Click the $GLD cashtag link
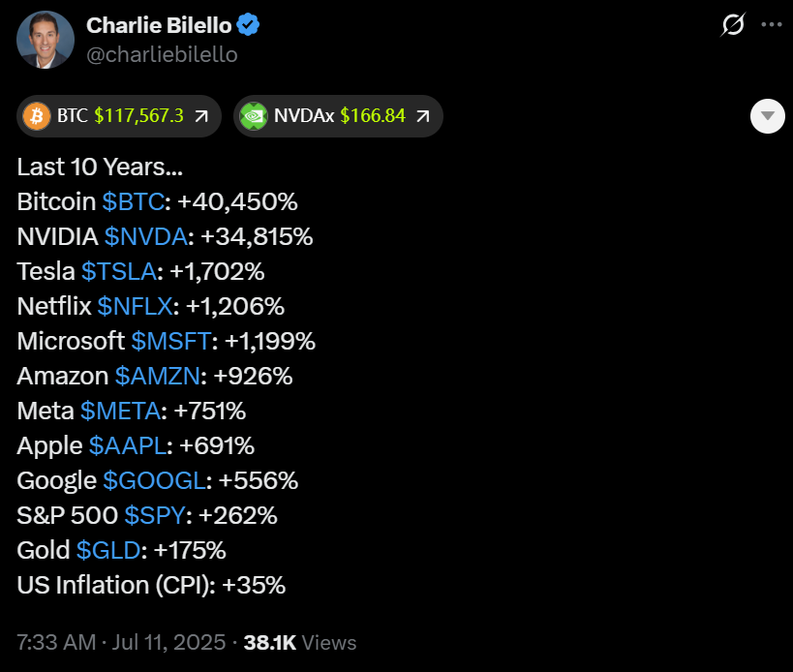The height and width of the screenshot is (672, 793). 108,551
